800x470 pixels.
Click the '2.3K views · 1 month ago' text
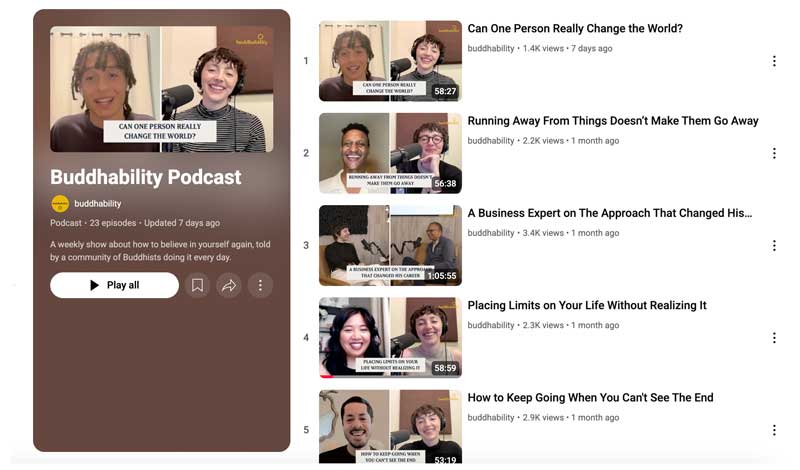point(571,326)
